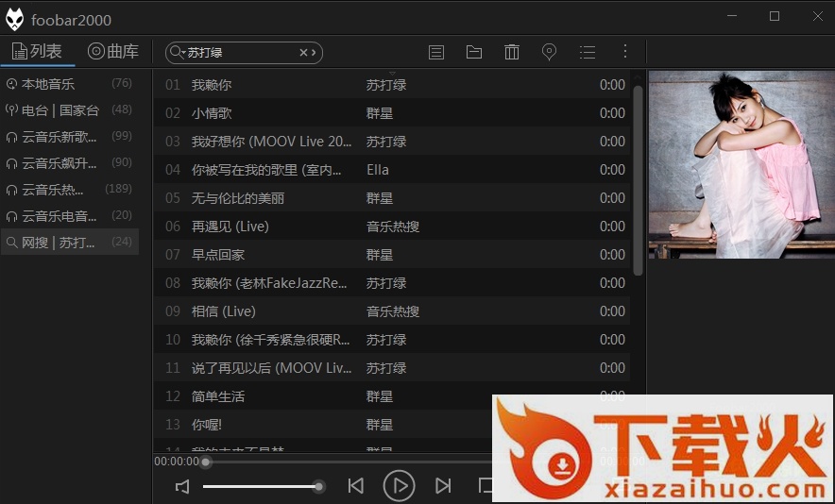Click artist Ella in row 04
Viewport: 835px width, 504px height.
point(378,170)
